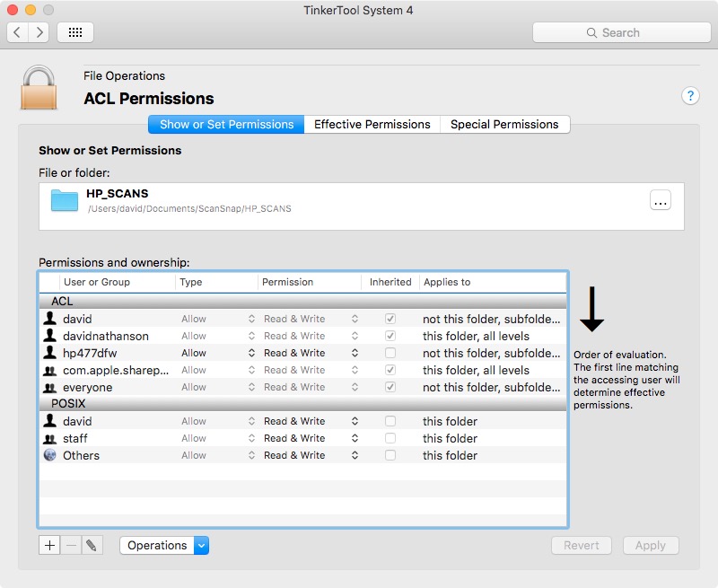Switch to the Special Permissions tab
Image resolution: width=718 pixels, height=588 pixels.
[504, 124]
